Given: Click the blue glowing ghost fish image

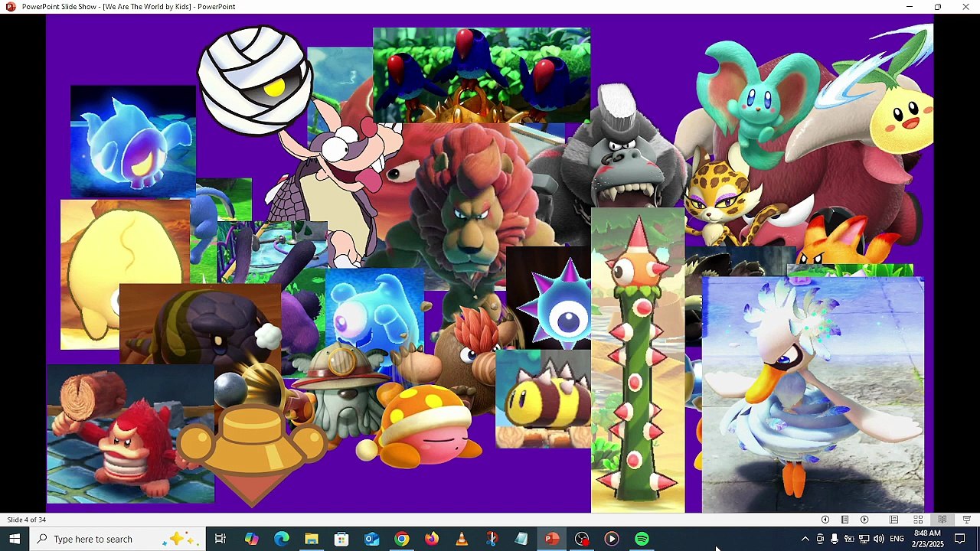Looking at the screenshot, I should 132,142.
